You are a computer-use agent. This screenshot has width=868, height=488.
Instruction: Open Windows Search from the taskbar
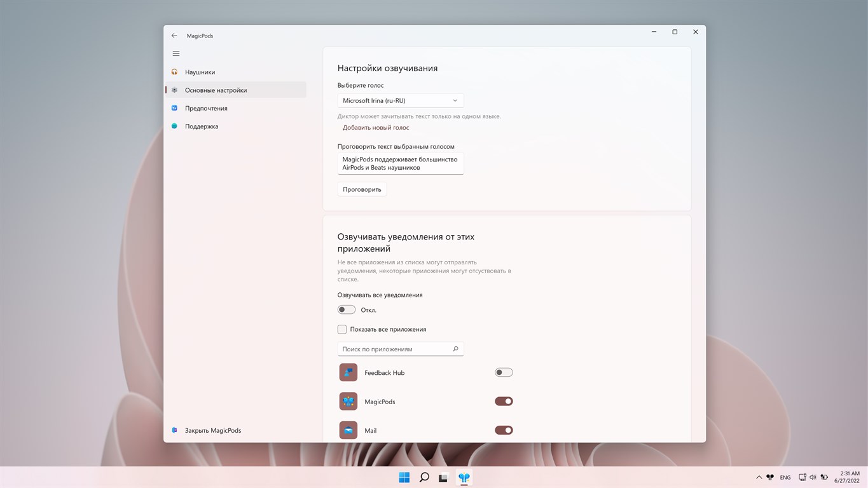tap(424, 477)
